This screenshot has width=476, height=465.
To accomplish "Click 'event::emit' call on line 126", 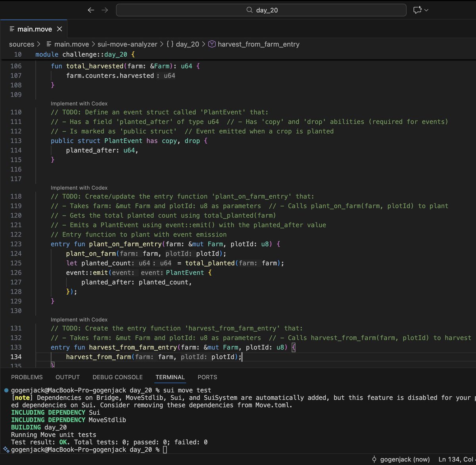I will (x=87, y=273).
